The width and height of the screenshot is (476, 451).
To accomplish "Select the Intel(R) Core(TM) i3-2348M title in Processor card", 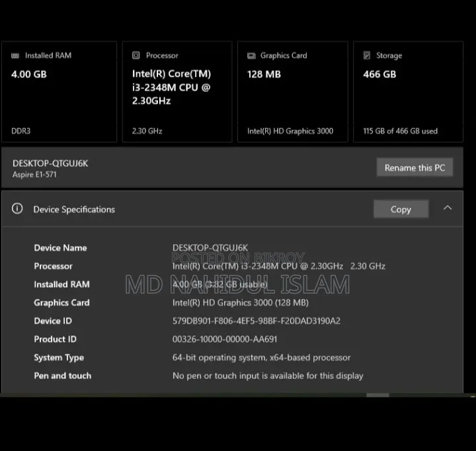I will pos(171,87).
